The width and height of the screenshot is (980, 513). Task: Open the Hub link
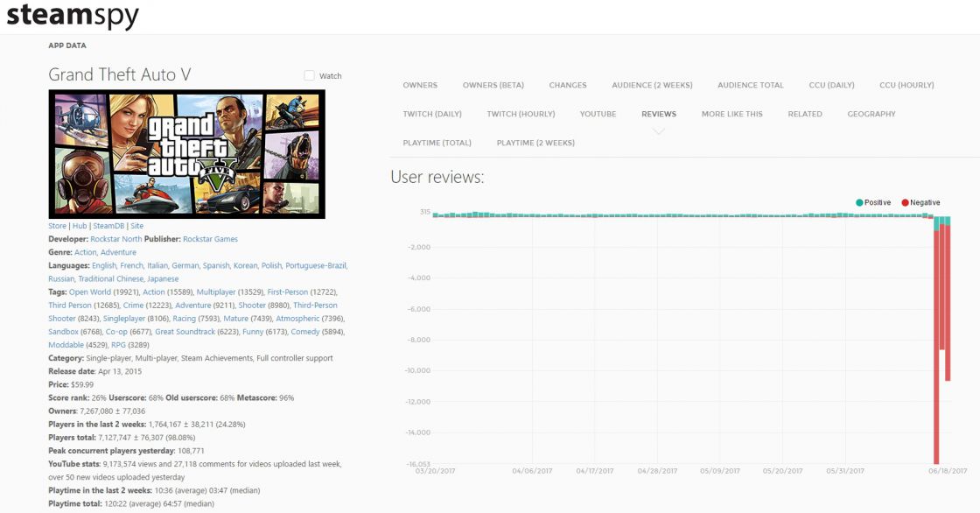pos(80,226)
